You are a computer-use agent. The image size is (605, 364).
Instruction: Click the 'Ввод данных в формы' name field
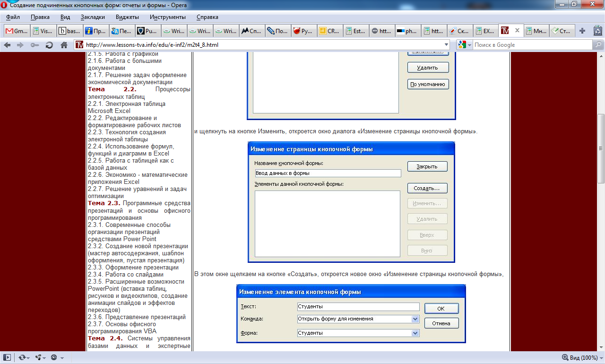point(328,173)
